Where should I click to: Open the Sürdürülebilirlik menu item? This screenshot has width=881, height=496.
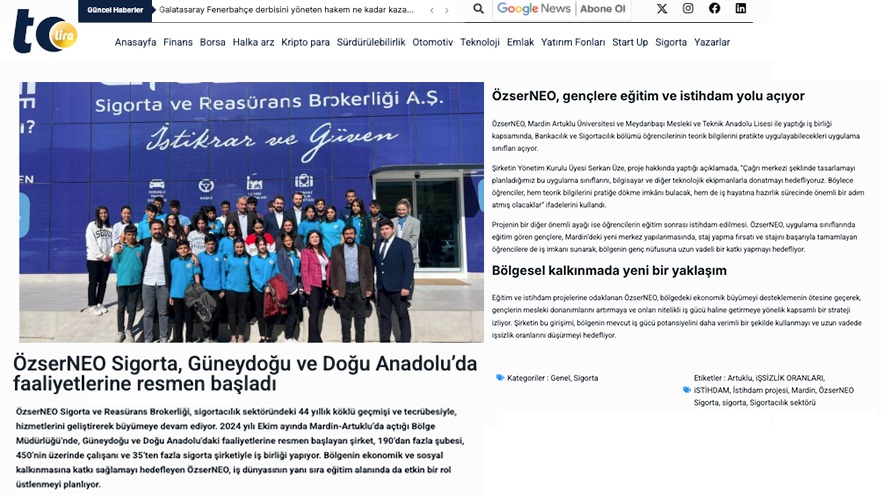[x=371, y=42]
